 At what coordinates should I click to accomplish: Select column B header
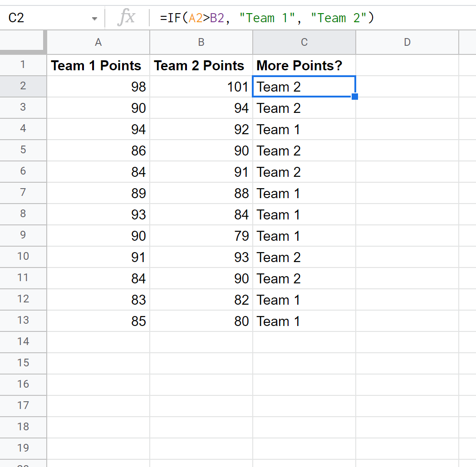201,42
